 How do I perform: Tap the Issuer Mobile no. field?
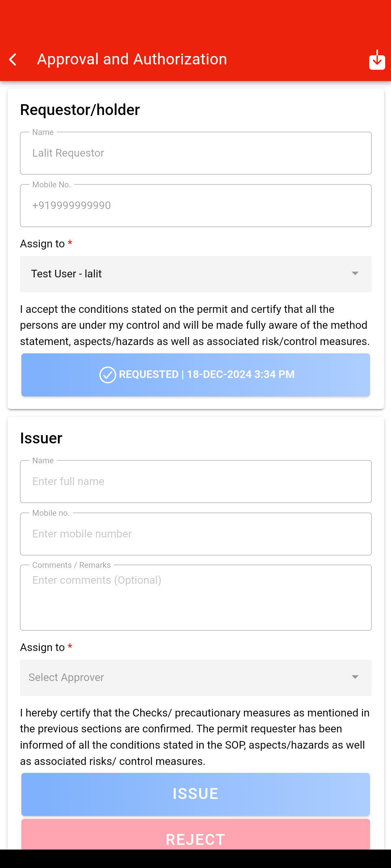(x=195, y=534)
